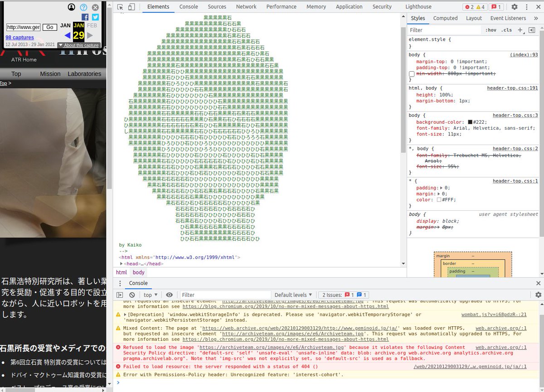Click the #222 background-color swatch
Screen dimensions: 544x392
coord(470,122)
